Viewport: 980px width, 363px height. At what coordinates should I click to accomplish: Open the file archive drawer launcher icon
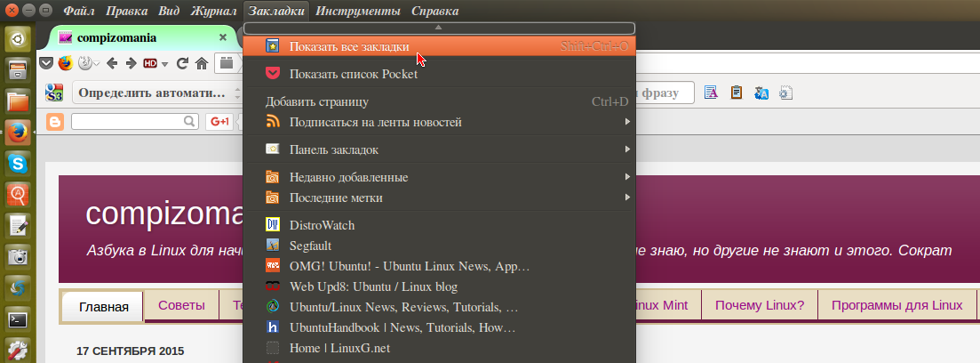click(18, 70)
